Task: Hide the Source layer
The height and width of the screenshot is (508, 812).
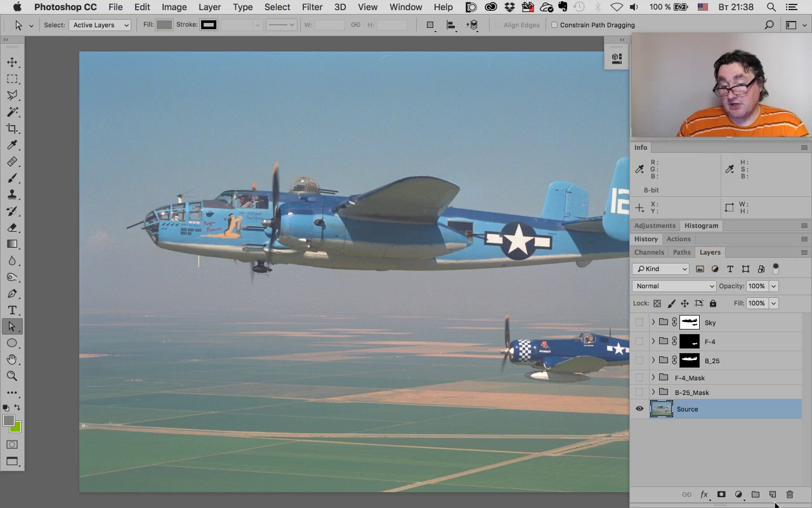Action: 639,409
